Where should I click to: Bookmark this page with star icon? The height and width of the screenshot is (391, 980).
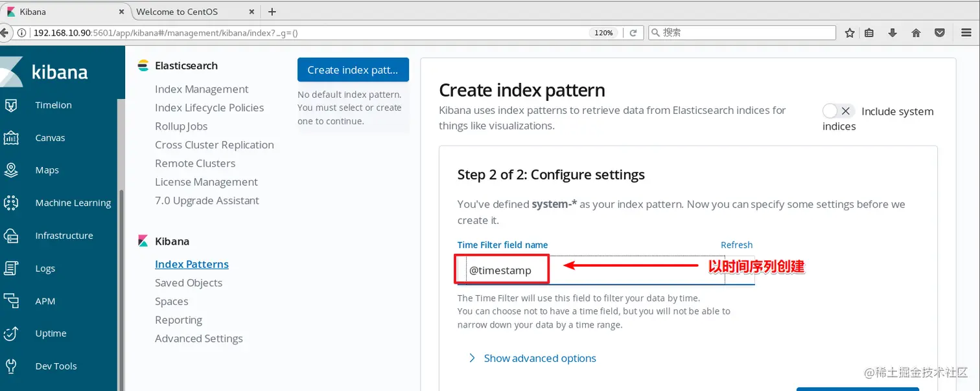tap(850, 32)
